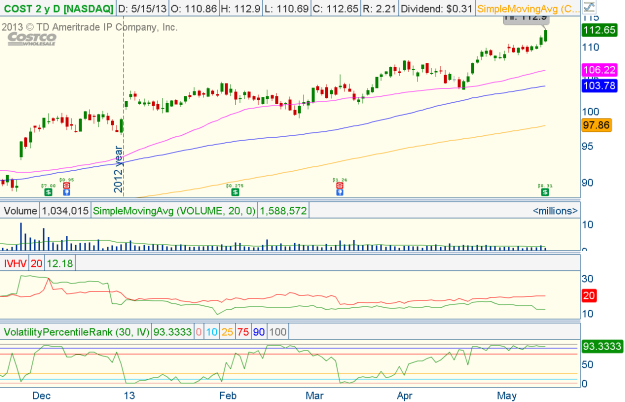Click the 112.65 last price bubble

pyautogui.click(x=600, y=30)
